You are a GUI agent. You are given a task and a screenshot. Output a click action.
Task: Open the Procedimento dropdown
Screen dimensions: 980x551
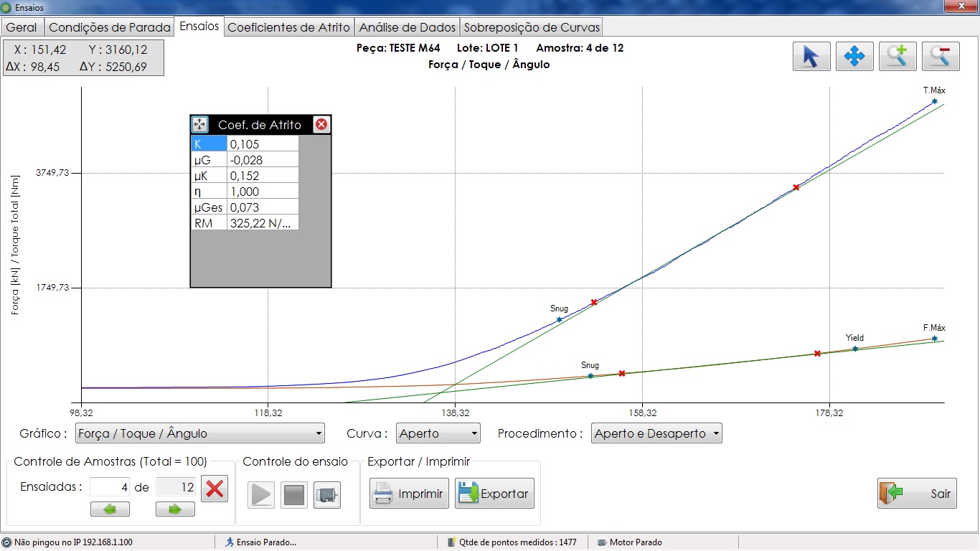656,433
